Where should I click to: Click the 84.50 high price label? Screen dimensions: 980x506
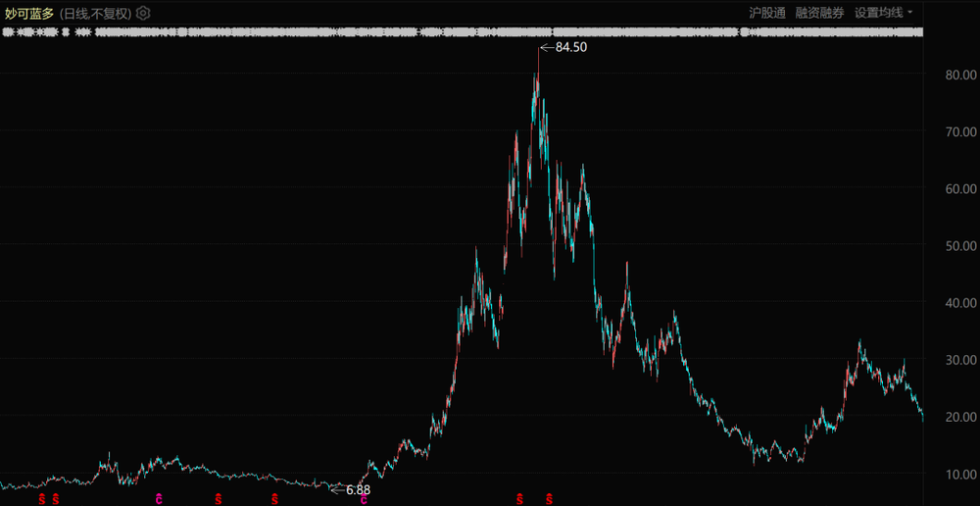[570, 47]
